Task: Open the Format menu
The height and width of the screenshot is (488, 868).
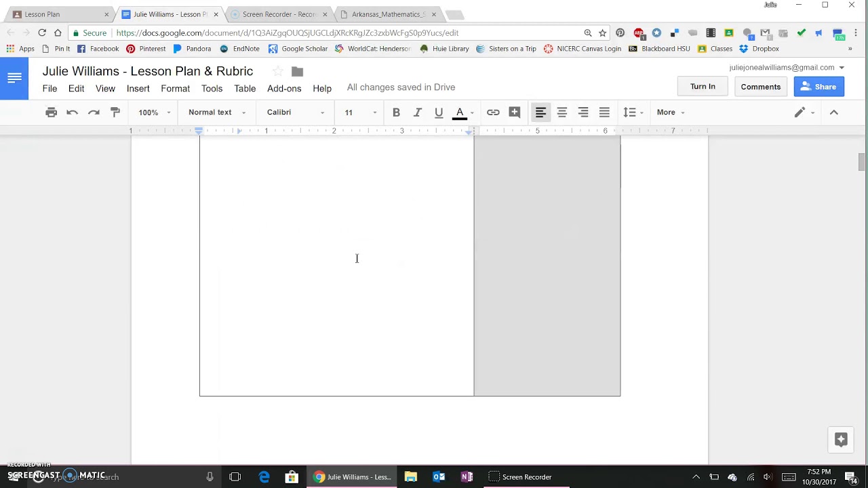Action: coord(175,89)
